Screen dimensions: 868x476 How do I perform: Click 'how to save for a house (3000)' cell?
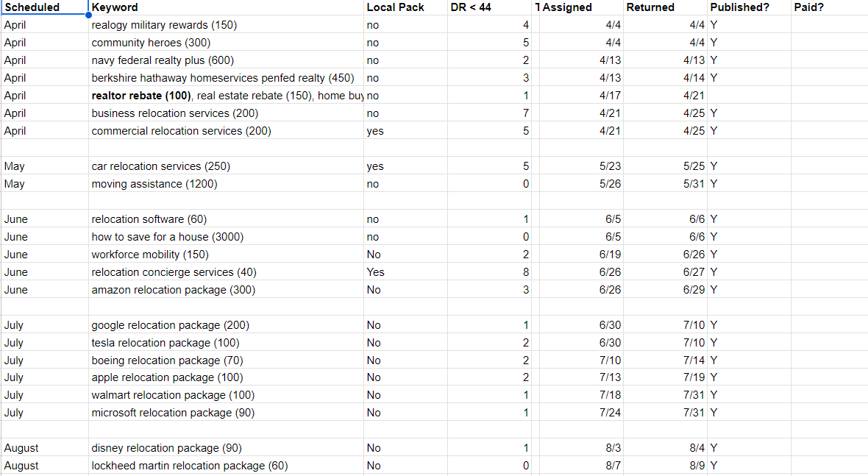168,237
